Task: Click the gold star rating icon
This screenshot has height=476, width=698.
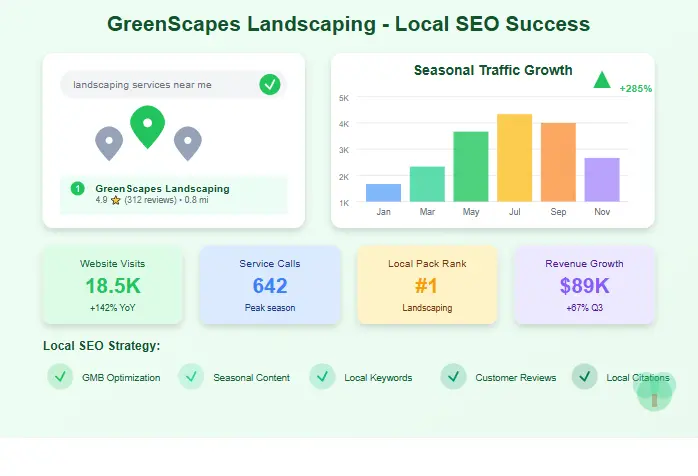Action: [x=116, y=200]
